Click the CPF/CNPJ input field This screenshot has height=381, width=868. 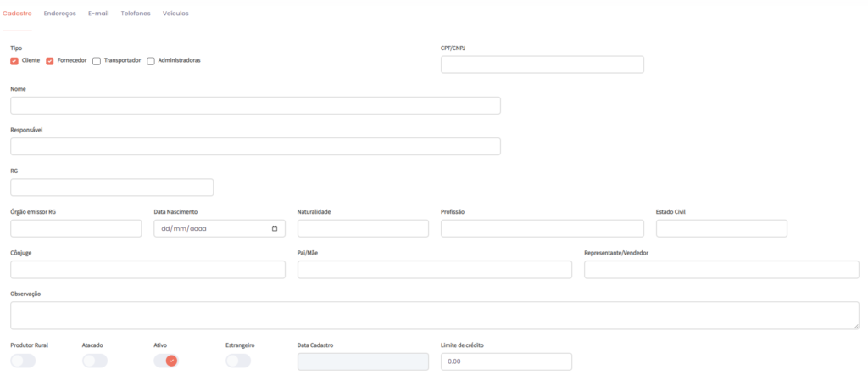pyautogui.click(x=542, y=64)
